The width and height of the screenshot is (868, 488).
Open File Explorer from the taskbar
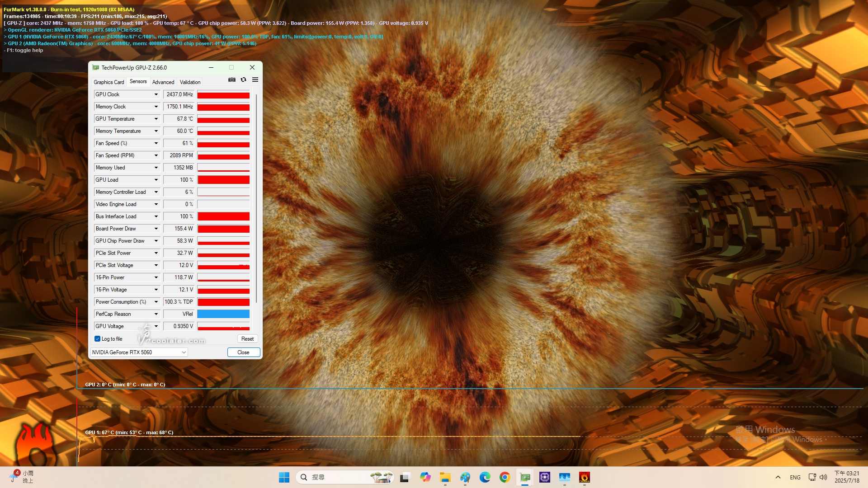coord(445,477)
